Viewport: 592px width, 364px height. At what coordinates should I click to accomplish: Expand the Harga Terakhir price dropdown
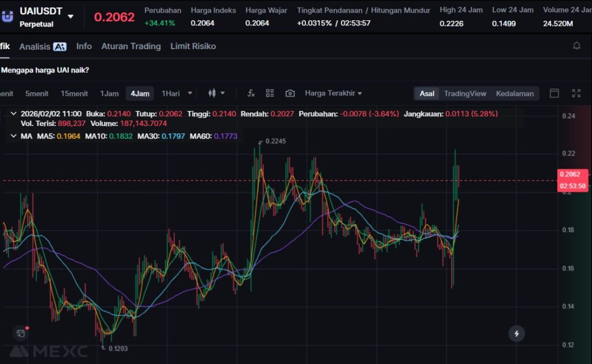(334, 94)
